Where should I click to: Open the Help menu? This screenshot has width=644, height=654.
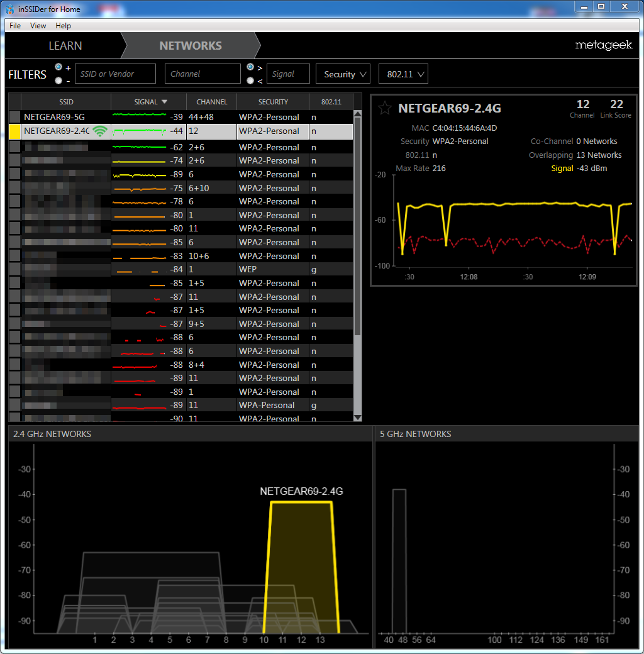[63, 25]
